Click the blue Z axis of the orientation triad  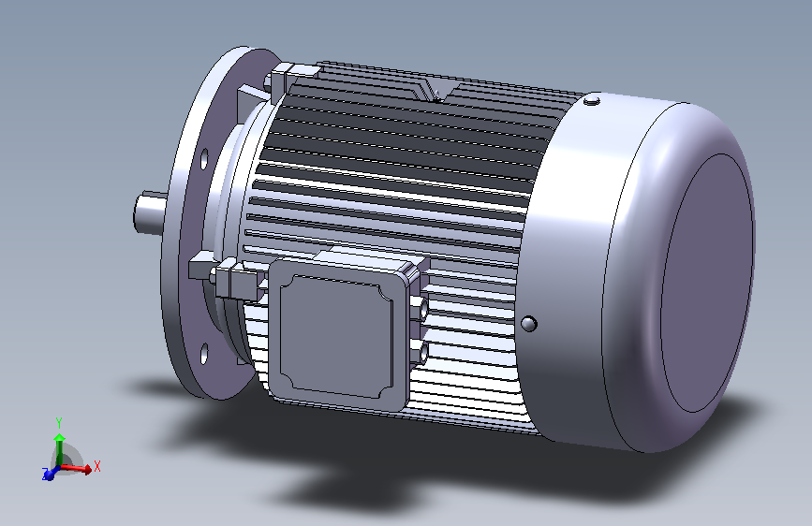51,474
